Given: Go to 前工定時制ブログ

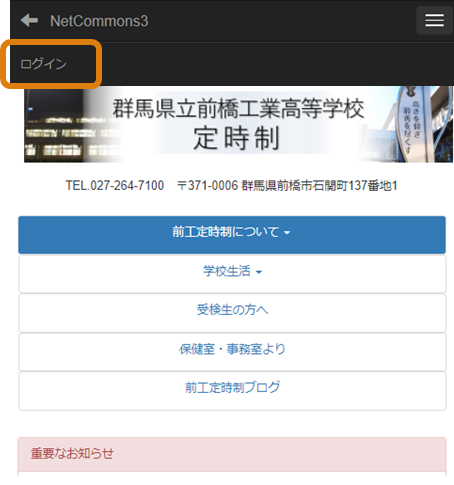Looking at the screenshot, I should (232, 391).
